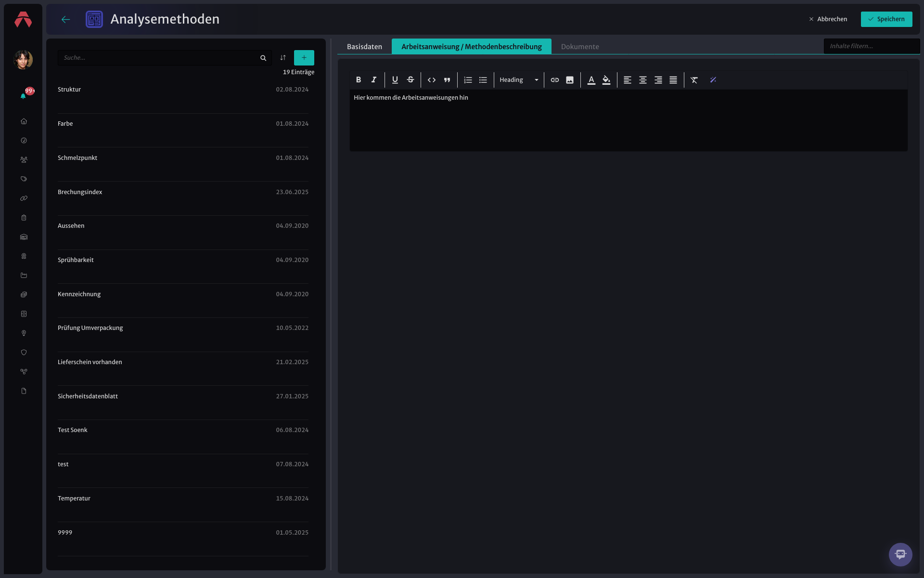Click into the text editor content
924x578 pixels.
tap(629, 120)
